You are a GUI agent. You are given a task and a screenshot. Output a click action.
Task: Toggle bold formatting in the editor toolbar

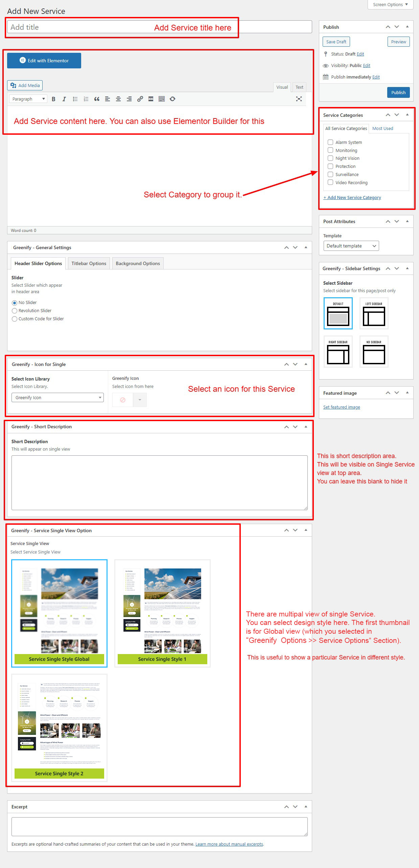point(53,99)
